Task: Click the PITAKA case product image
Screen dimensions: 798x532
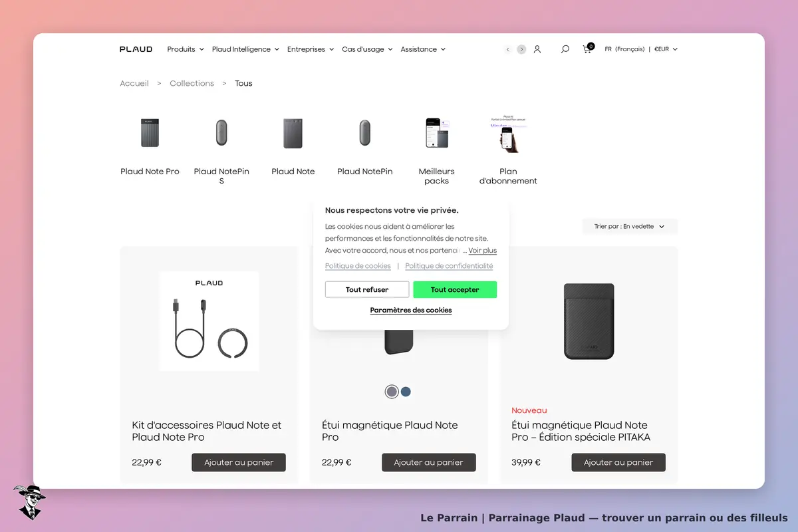Action: coord(589,321)
